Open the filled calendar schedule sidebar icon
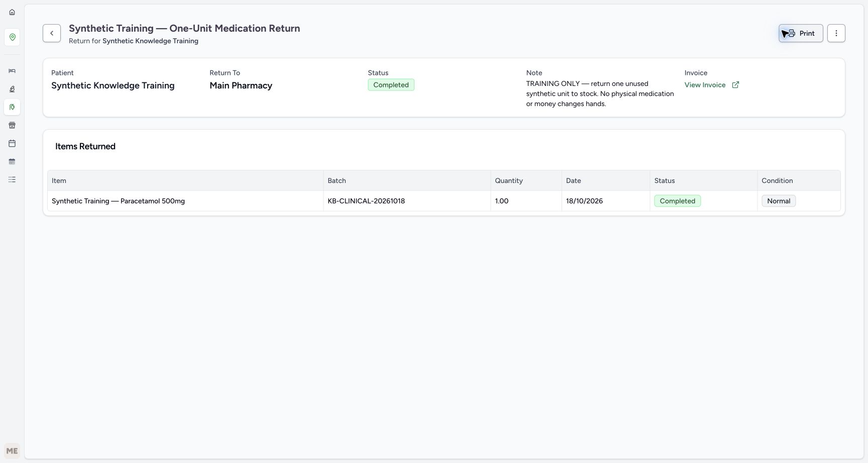This screenshot has height=463, width=868. 12,161
